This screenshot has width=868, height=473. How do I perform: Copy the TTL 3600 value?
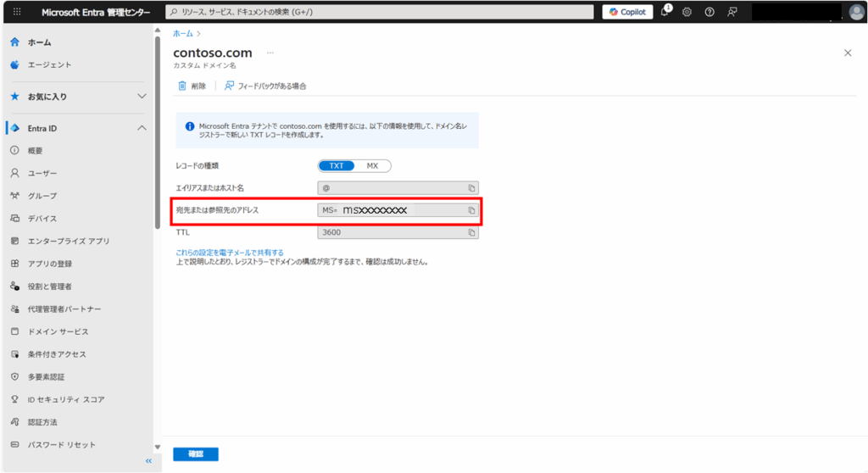pyautogui.click(x=472, y=232)
